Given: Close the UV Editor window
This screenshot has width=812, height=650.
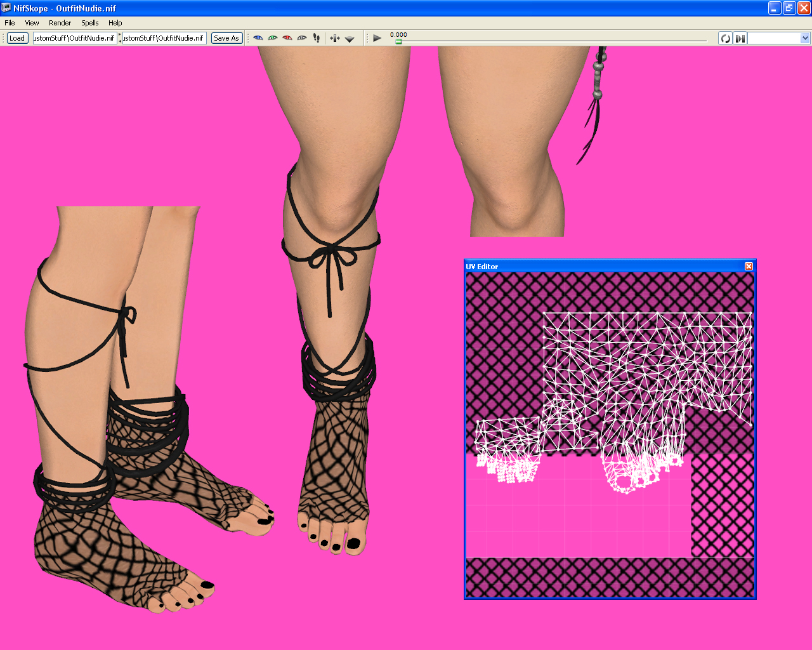Looking at the screenshot, I should point(749,267).
